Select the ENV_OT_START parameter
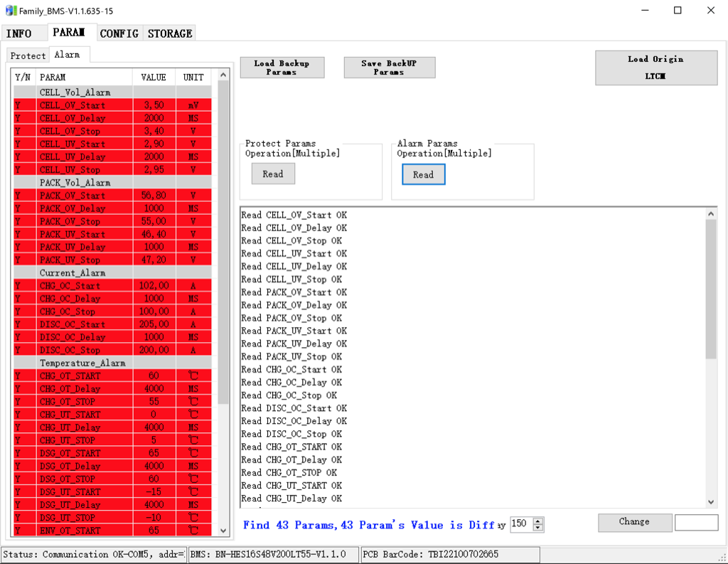Screen dimensions: 728x564 112,530
